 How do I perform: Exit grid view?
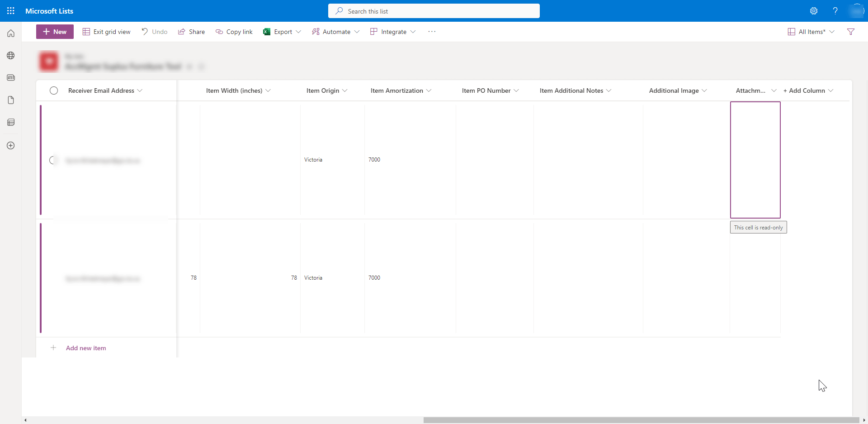(107, 32)
